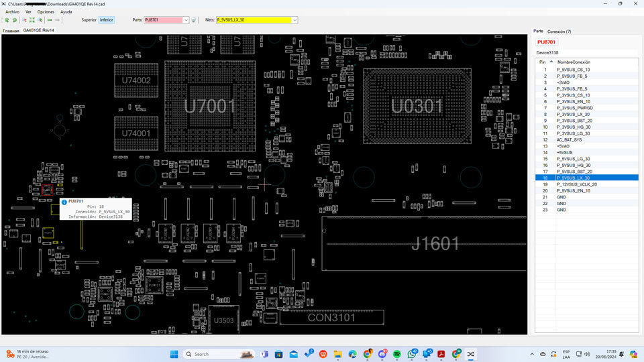Select the CON3101 connector on the board

[x=331, y=318]
